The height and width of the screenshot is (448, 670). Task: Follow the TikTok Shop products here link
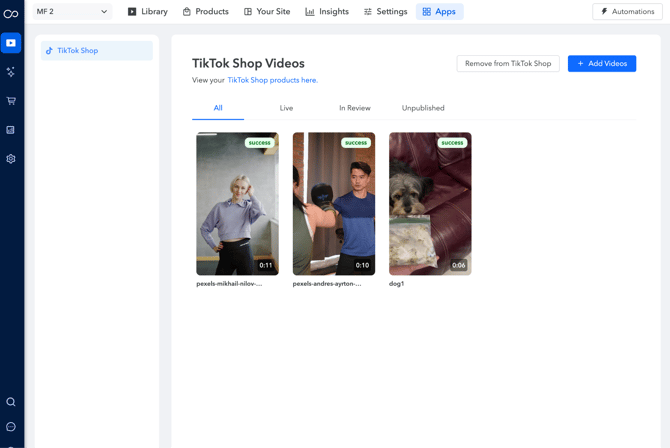[272, 80]
